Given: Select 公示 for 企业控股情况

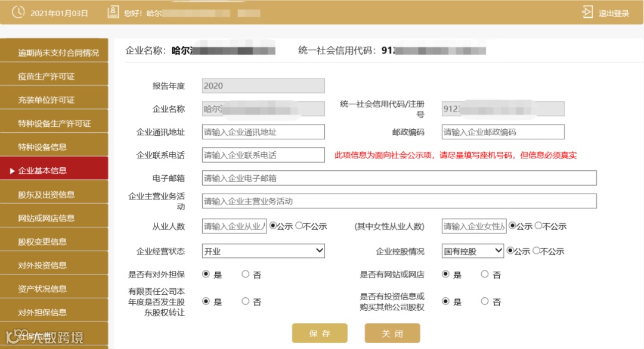Looking at the screenshot, I should point(510,251).
